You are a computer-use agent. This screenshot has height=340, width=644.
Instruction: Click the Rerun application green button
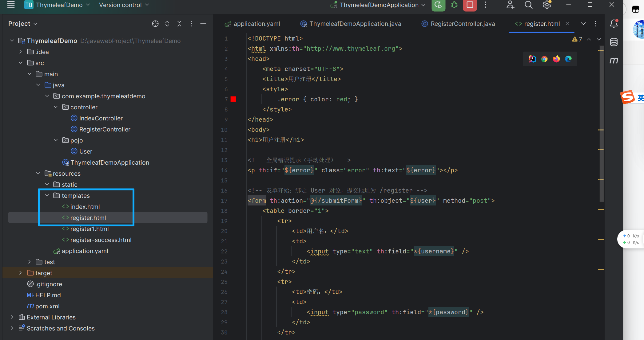[x=438, y=5]
